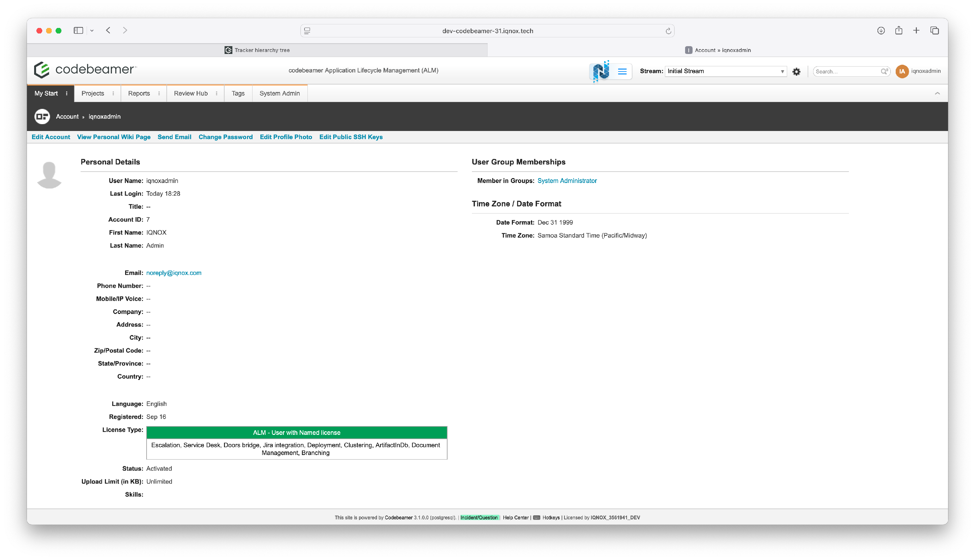The width and height of the screenshot is (975, 560).
Task: Click the Account breadcrumb profile icon
Action: point(42,117)
